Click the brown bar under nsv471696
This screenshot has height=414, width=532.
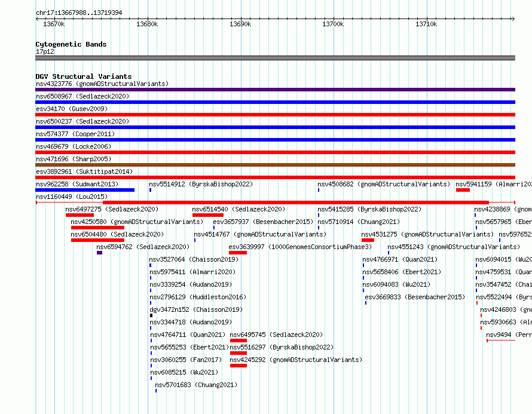click(275, 165)
